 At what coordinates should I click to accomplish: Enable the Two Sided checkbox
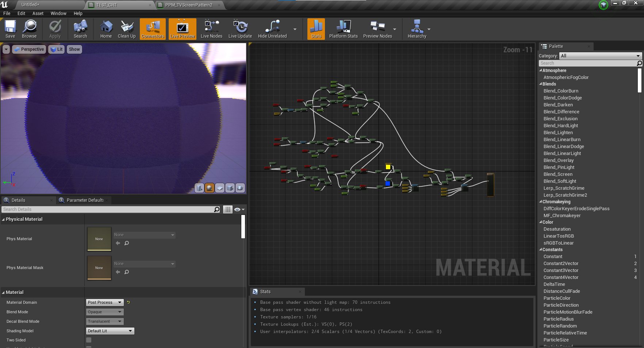[x=89, y=340]
